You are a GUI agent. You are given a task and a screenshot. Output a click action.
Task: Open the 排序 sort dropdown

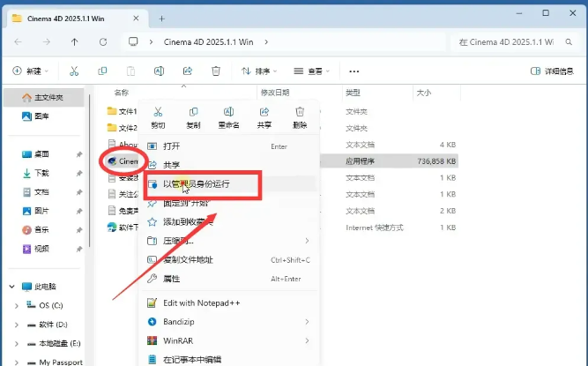[259, 71]
